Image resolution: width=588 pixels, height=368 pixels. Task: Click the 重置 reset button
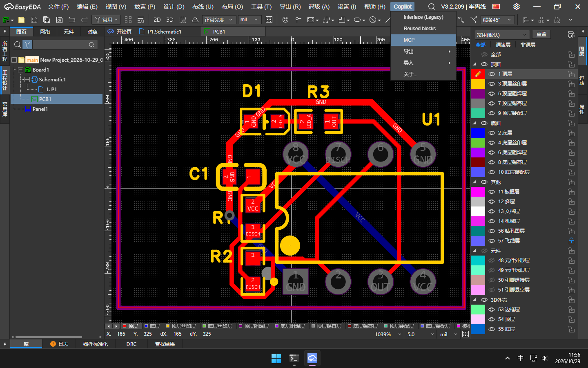pyautogui.click(x=541, y=35)
